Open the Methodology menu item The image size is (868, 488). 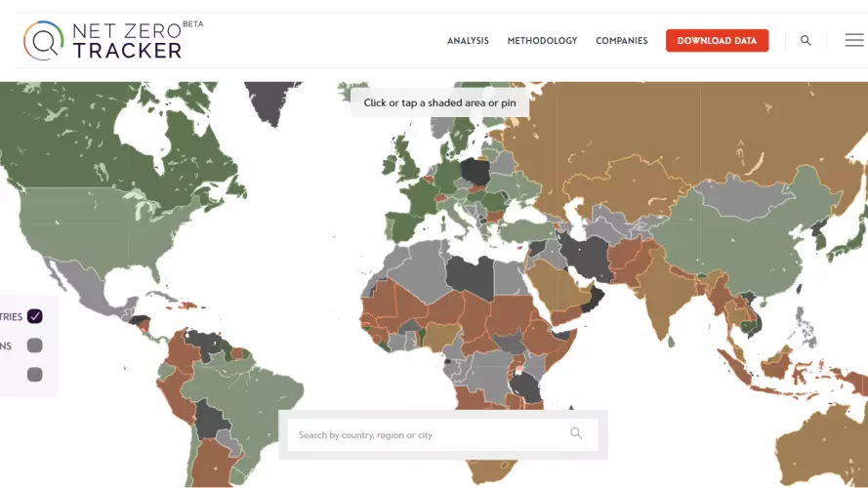click(x=542, y=41)
